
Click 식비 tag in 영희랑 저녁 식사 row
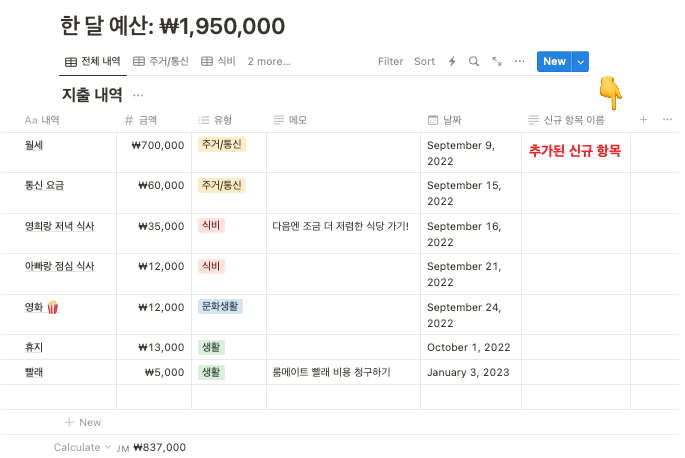pos(211,226)
